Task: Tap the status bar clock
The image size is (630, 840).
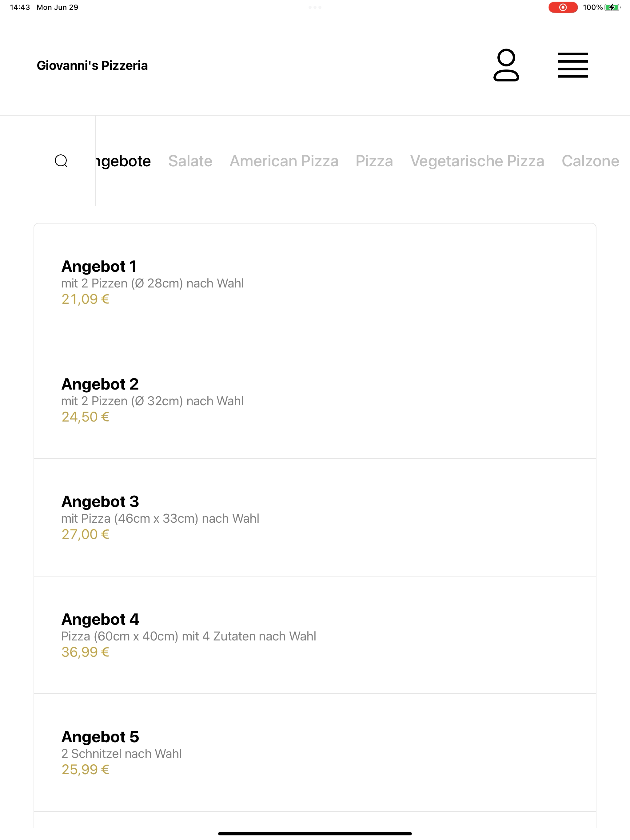Action: click(x=20, y=7)
